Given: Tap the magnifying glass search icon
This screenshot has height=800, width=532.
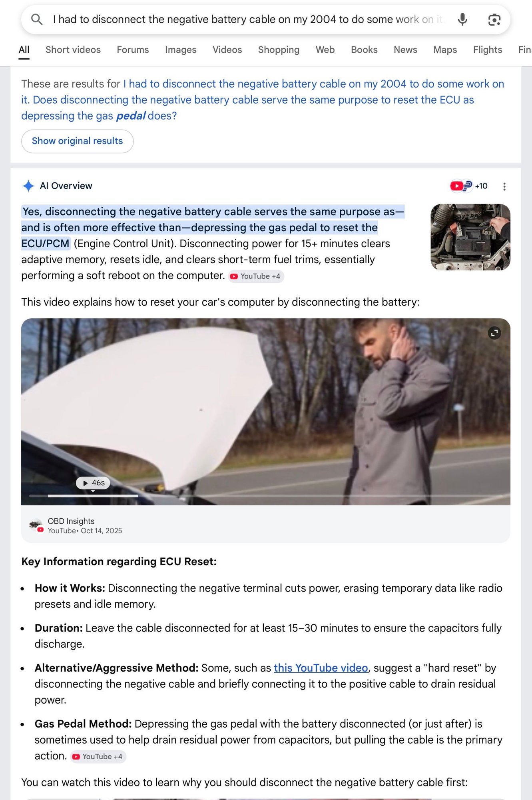Looking at the screenshot, I should tap(37, 19).
